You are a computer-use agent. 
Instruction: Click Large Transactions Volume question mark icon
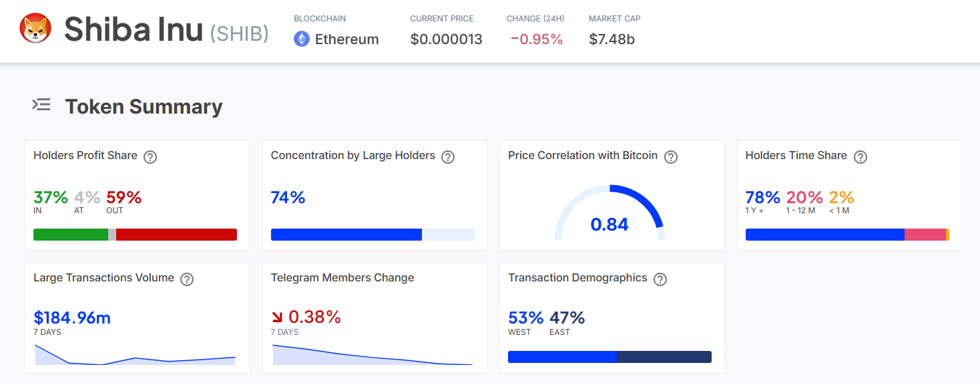(x=187, y=279)
